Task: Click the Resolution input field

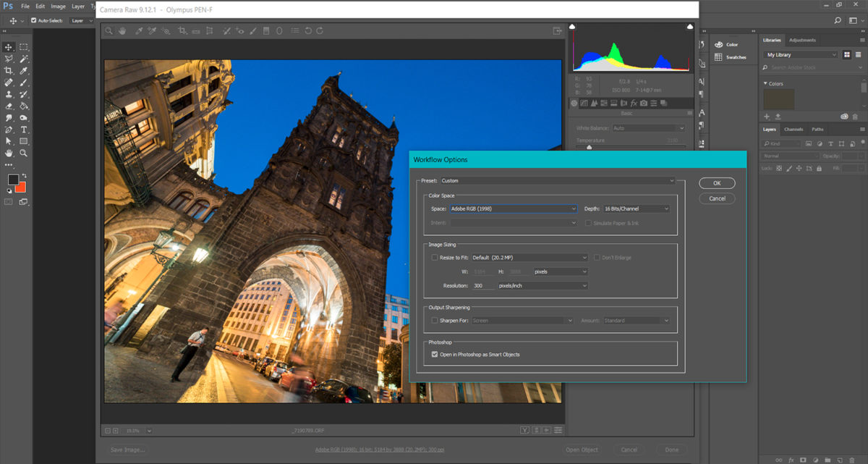Action: click(482, 286)
